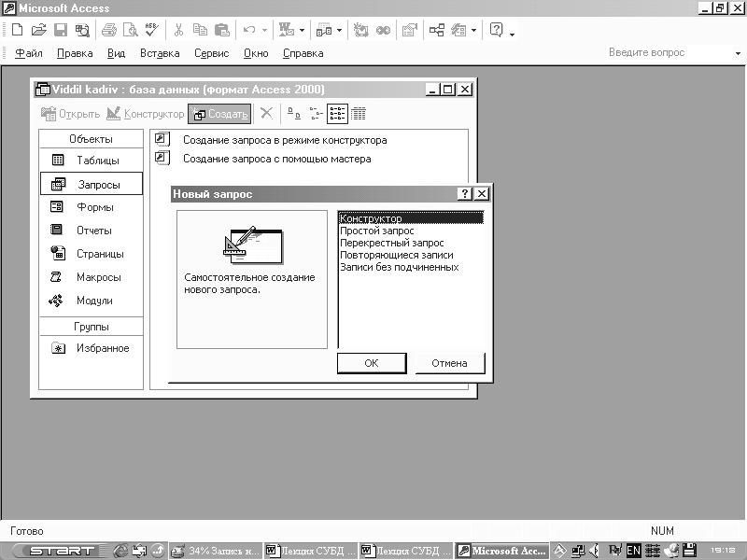Open Print Preview from the toolbar
The image size is (747, 560).
130,30
